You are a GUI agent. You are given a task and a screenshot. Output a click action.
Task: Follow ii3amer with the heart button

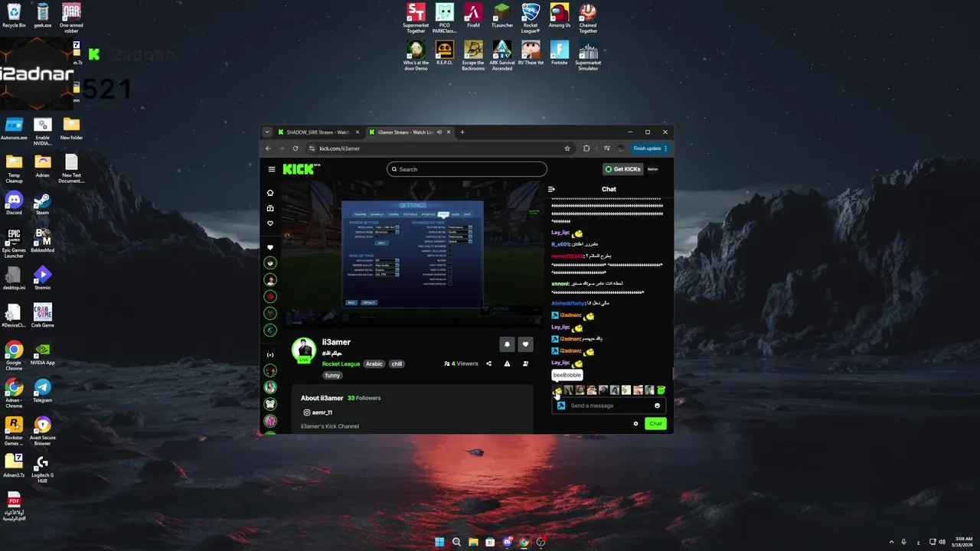(525, 344)
